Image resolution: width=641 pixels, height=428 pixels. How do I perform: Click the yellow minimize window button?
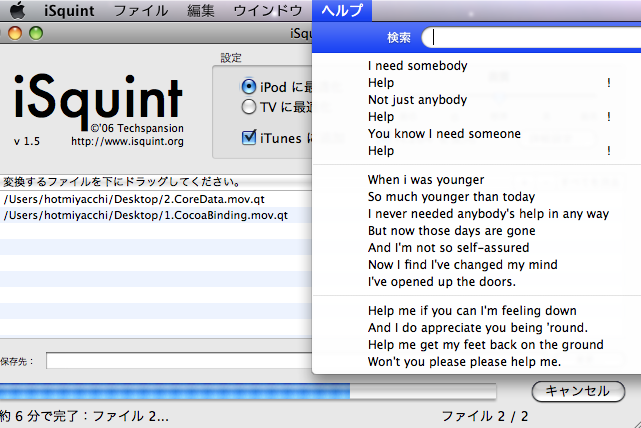15,33
